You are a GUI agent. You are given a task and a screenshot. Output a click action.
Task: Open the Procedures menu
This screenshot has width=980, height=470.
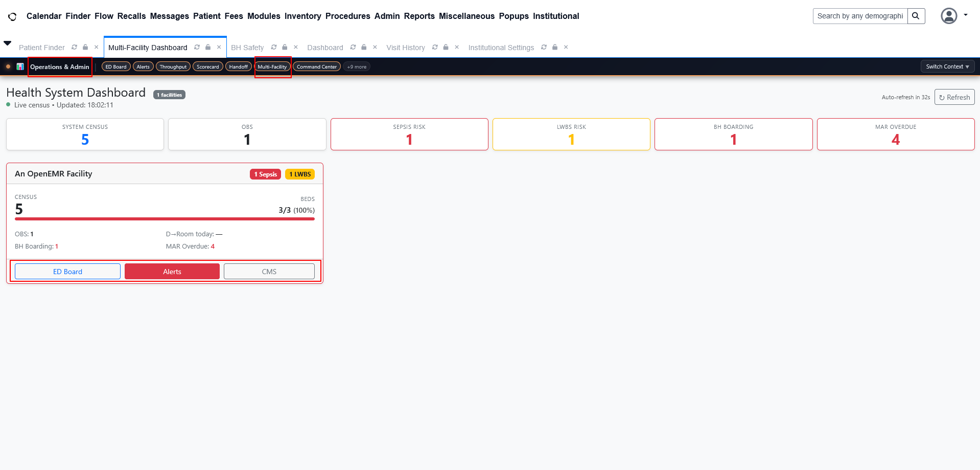pyautogui.click(x=347, y=16)
